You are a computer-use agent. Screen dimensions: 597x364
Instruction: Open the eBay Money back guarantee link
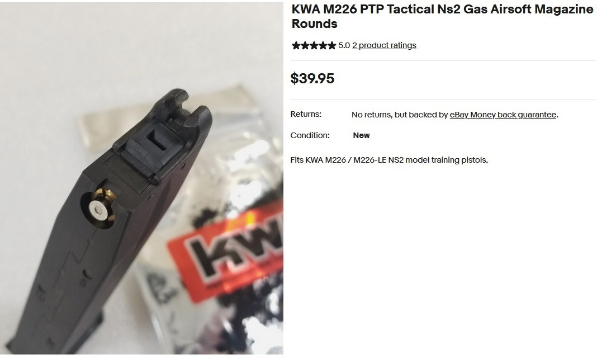point(503,115)
